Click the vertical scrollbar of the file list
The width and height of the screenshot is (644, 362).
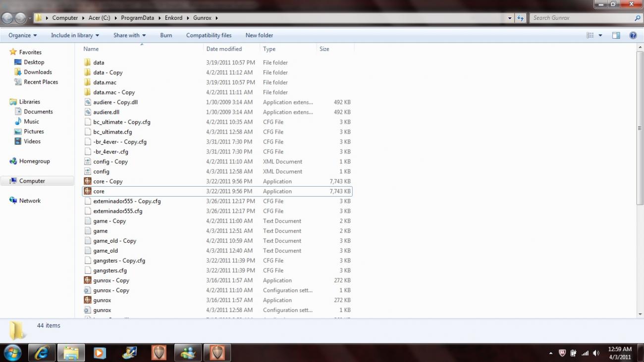pos(640,128)
